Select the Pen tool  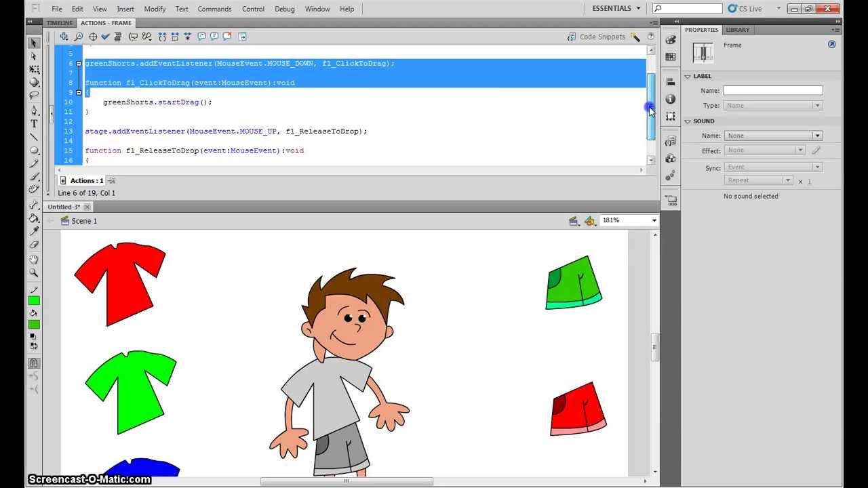34,110
